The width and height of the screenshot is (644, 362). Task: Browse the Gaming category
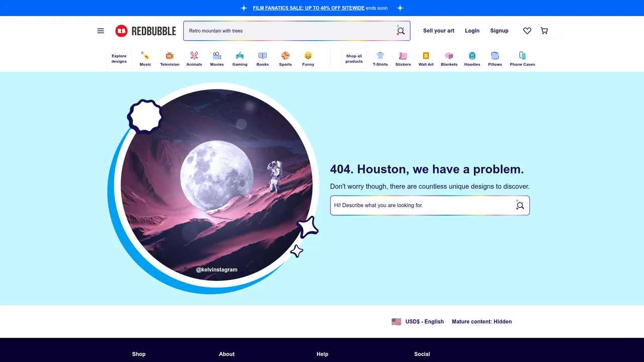[x=240, y=59]
